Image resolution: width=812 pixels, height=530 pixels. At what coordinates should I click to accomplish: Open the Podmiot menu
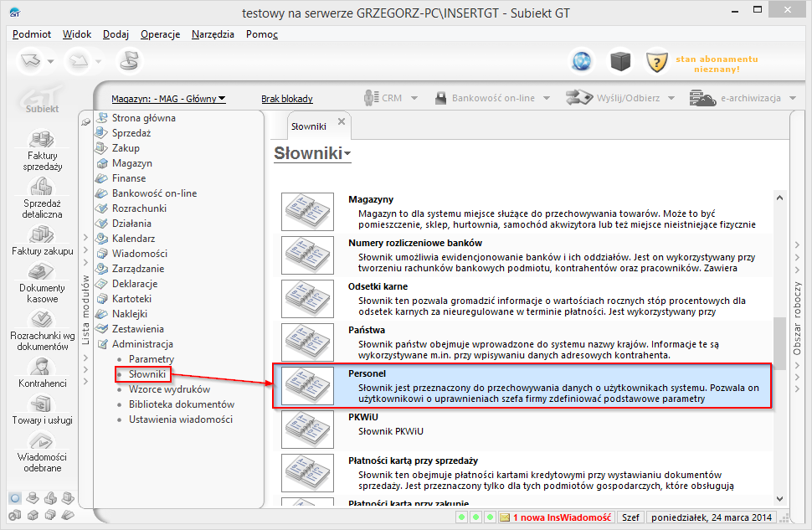pos(32,34)
